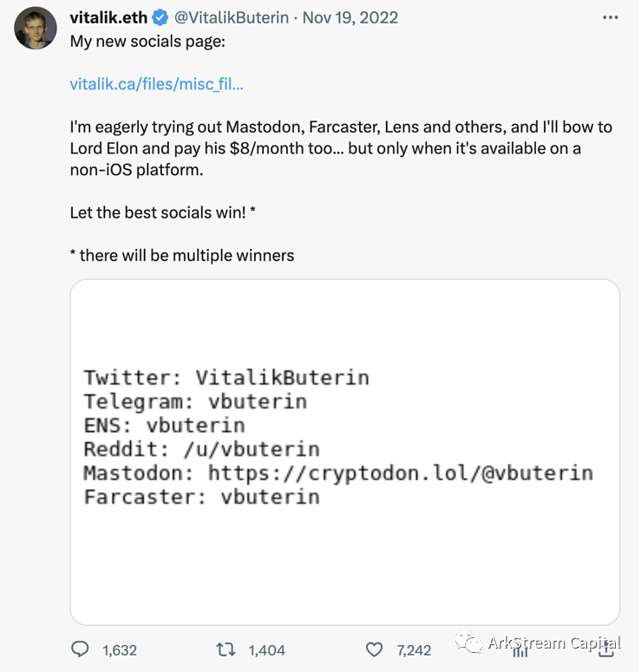Open Vitalik's profile avatar picture

pyautogui.click(x=35, y=29)
